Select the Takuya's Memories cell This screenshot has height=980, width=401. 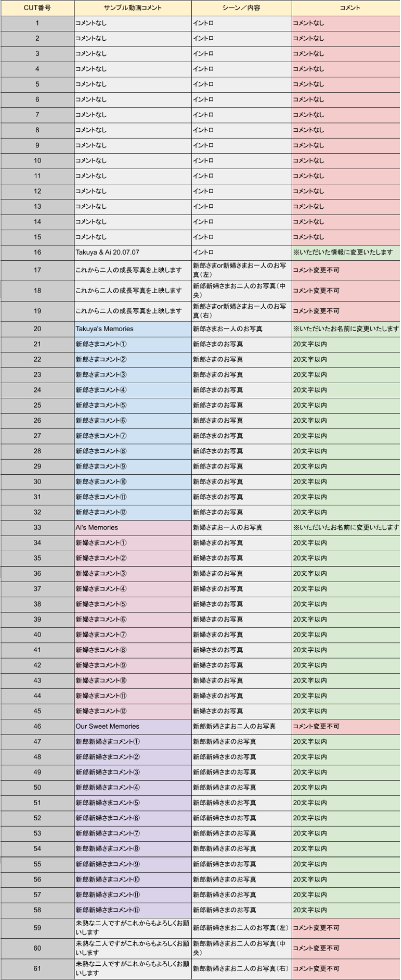click(x=132, y=329)
